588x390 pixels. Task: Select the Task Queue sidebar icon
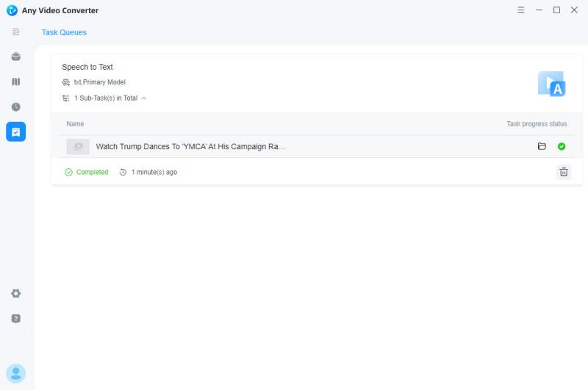pyautogui.click(x=16, y=131)
